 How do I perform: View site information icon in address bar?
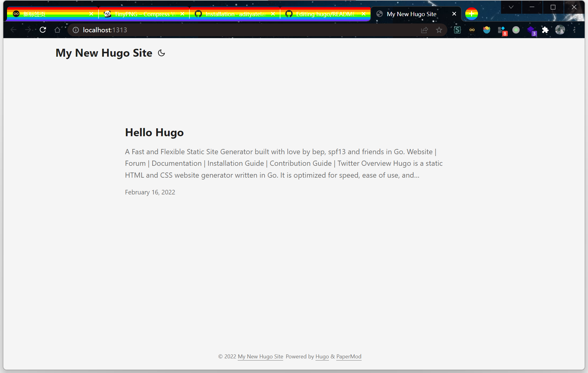tap(76, 30)
